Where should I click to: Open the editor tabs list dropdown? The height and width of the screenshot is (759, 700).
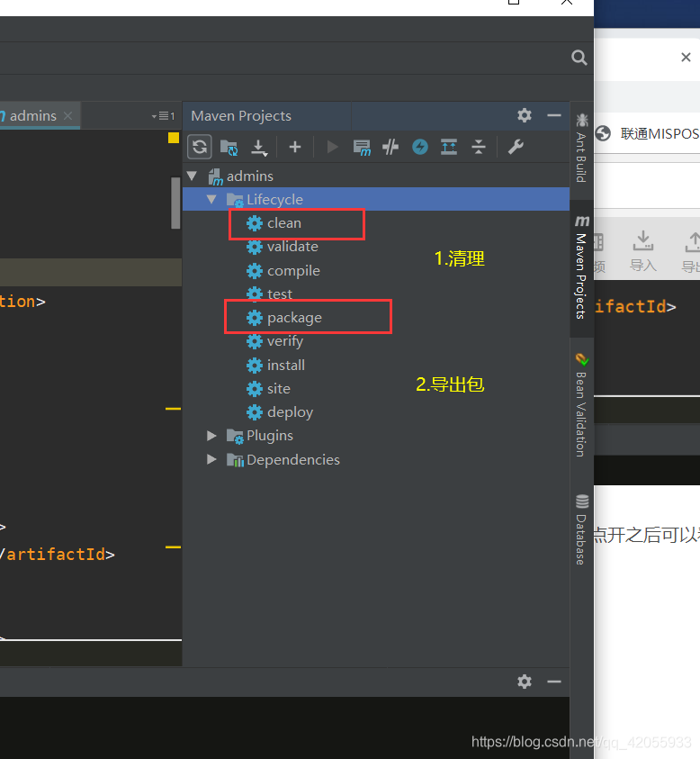163,115
